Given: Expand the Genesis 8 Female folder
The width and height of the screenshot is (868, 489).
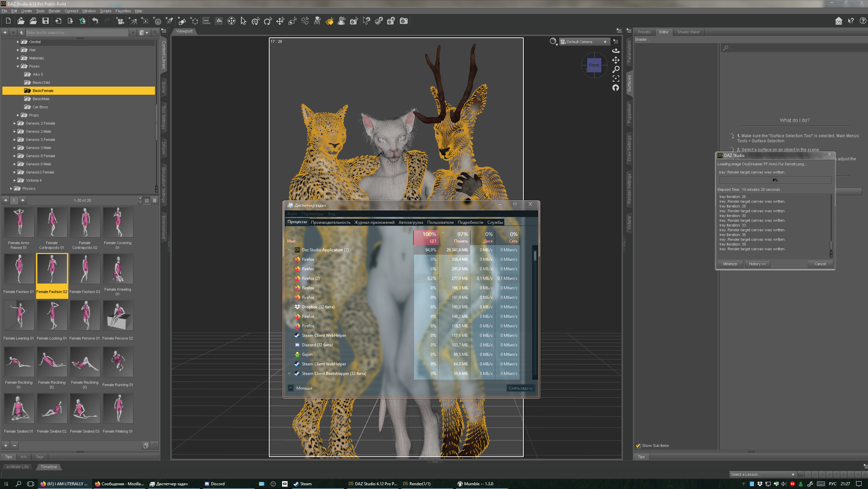Looking at the screenshot, I should [x=15, y=156].
